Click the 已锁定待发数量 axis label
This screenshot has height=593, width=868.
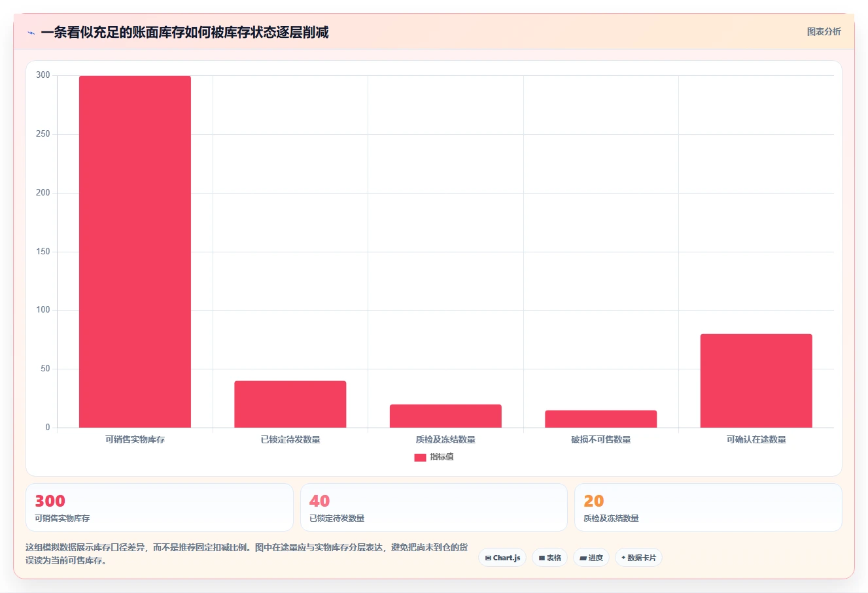290,440
